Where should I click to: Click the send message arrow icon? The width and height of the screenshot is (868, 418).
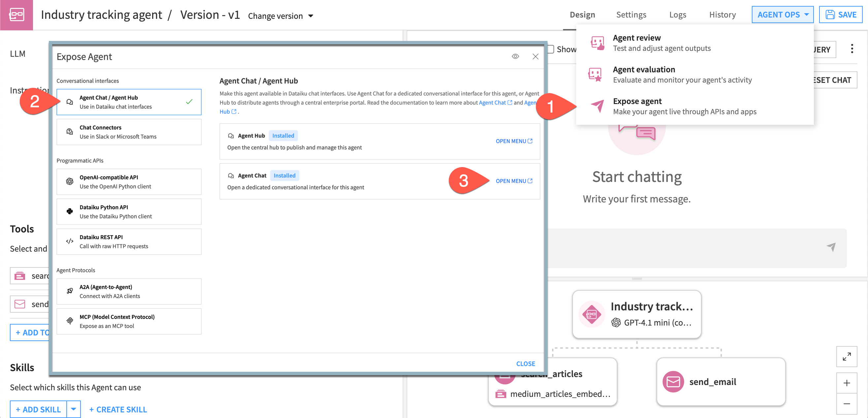point(831,247)
